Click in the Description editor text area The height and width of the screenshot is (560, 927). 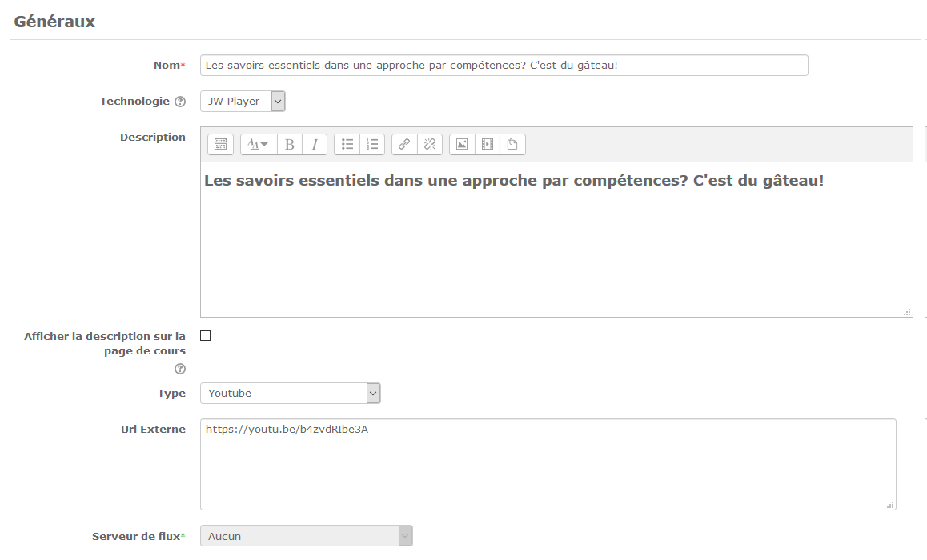click(556, 248)
